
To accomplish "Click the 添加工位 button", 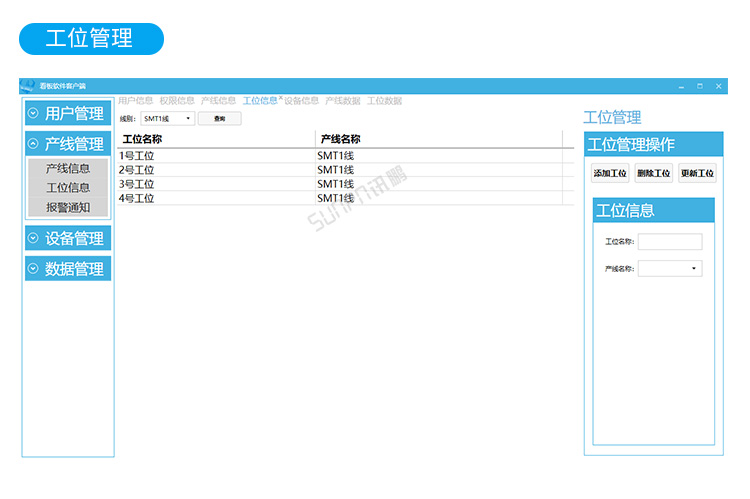I will (x=610, y=173).
